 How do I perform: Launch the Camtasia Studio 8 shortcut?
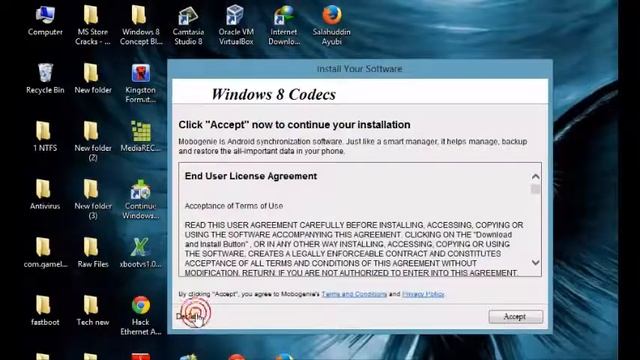click(x=188, y=25)
